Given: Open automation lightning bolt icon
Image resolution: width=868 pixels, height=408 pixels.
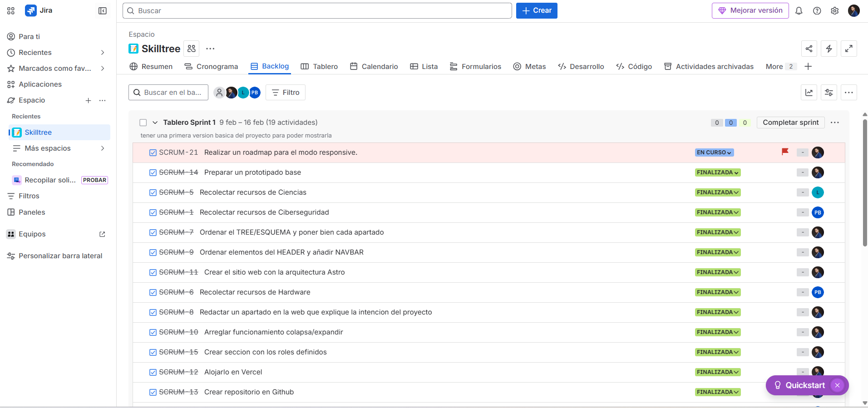Looking at the screenshot, I should click(829, 49).
